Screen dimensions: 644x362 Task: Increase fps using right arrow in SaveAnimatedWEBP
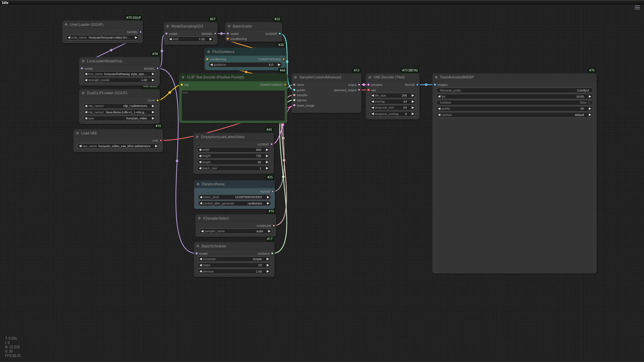(x=590, y=97)
